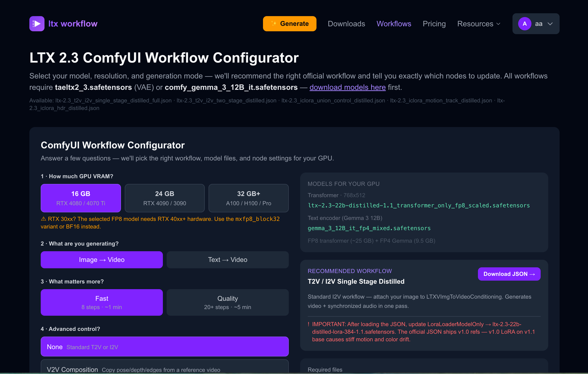Click the Download JSON button
The width and height of the screenshot is (588, 374).
pyautogui.click(x=509, y=274)
